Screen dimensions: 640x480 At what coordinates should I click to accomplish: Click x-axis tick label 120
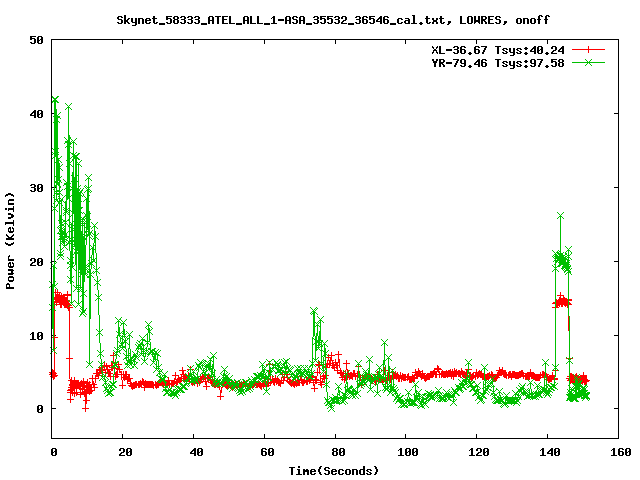pos(479,452)
